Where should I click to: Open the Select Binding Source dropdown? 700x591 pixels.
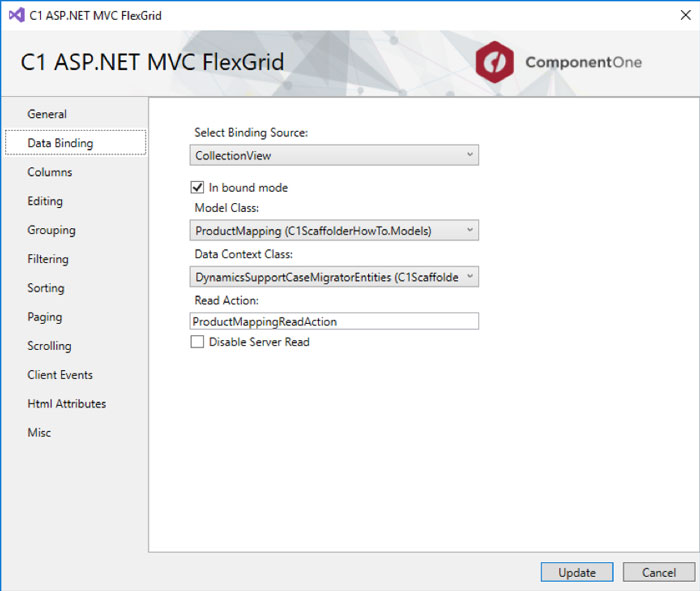[x=334, y=155]
